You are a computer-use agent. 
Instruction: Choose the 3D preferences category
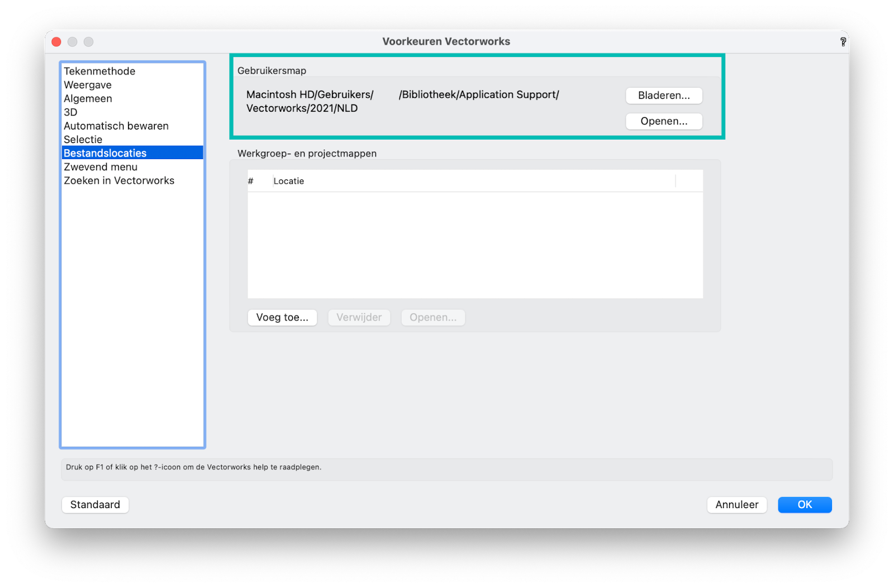[132, 112]
